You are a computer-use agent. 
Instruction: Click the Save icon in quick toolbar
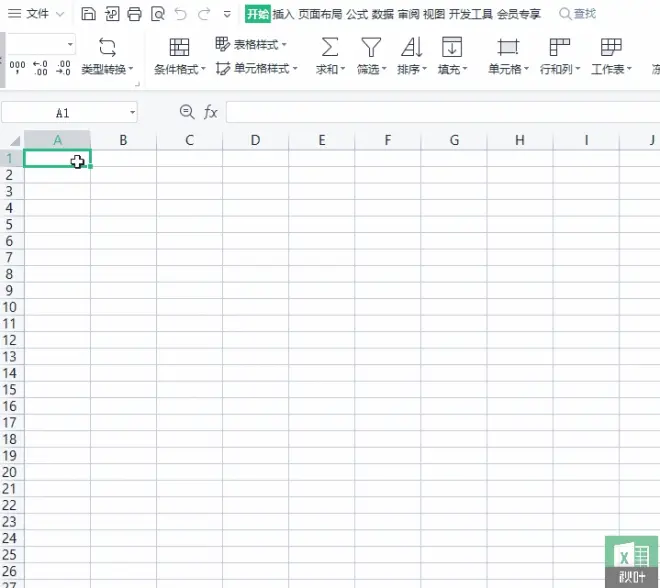click(x=88, y=14)
